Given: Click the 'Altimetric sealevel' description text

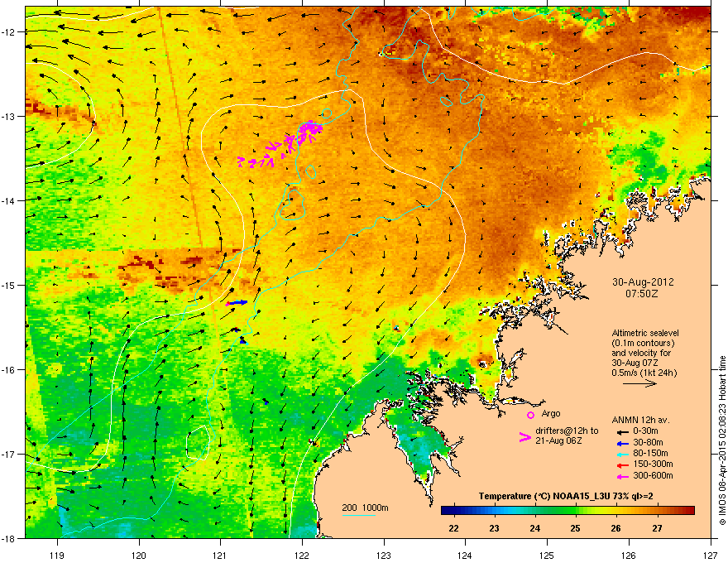Looking at the screenshot, I should (x=645, y=333).
